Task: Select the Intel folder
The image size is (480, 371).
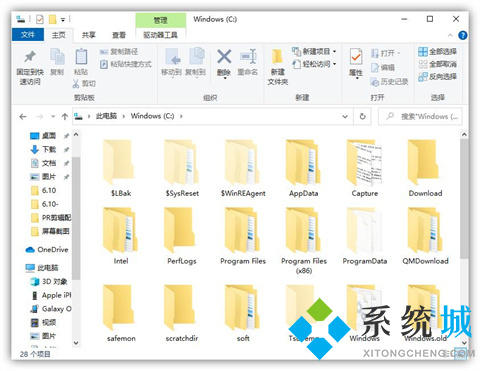Action: pyautogui.click(x=121, y=236)
